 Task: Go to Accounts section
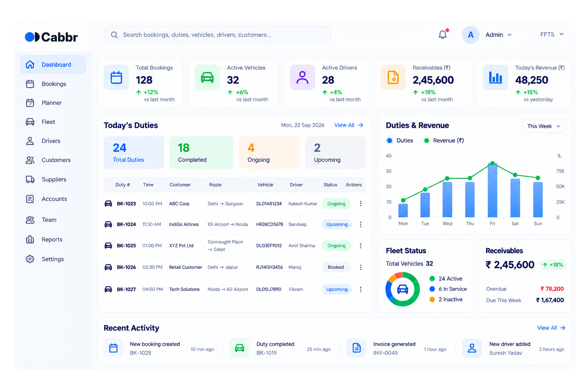53,199
